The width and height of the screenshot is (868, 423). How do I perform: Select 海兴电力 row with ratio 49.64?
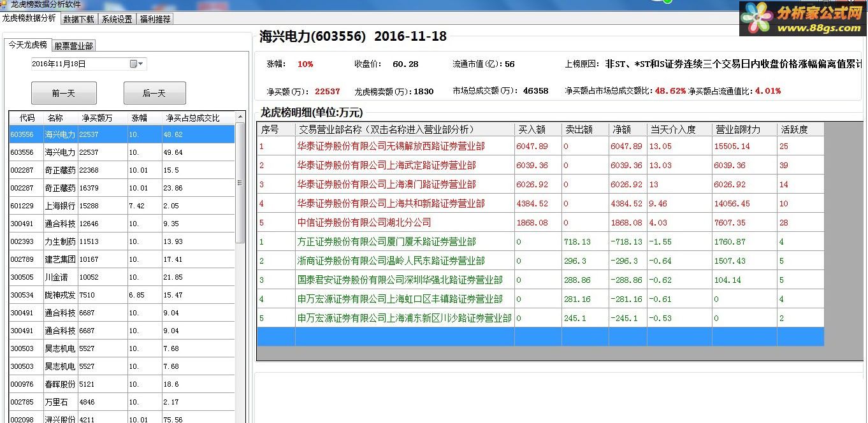pos(122,152)
